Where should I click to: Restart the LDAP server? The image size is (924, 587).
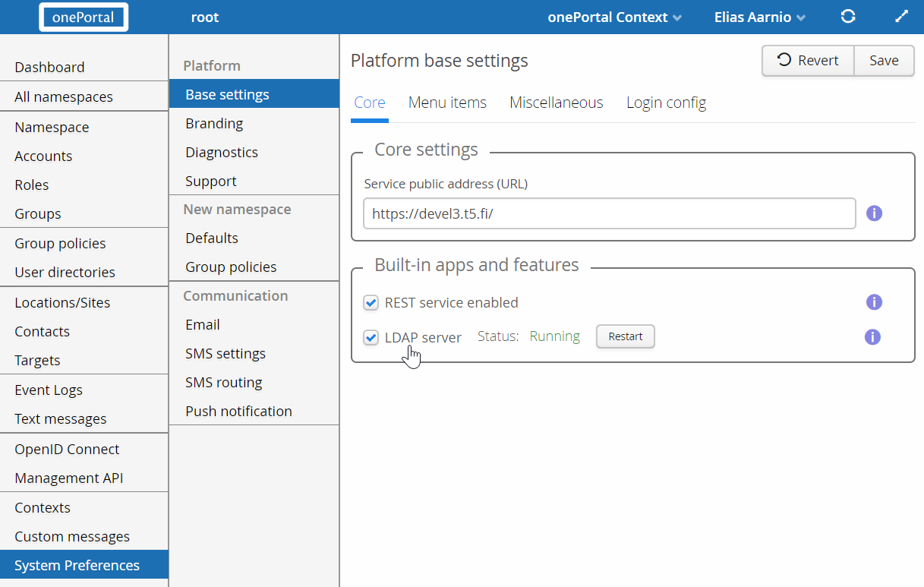coord(625,336)
